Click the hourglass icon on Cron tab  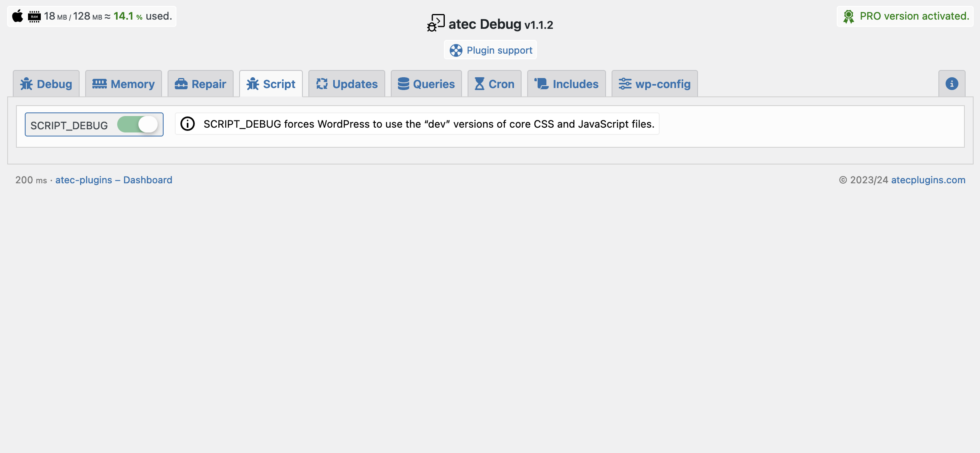479,84
